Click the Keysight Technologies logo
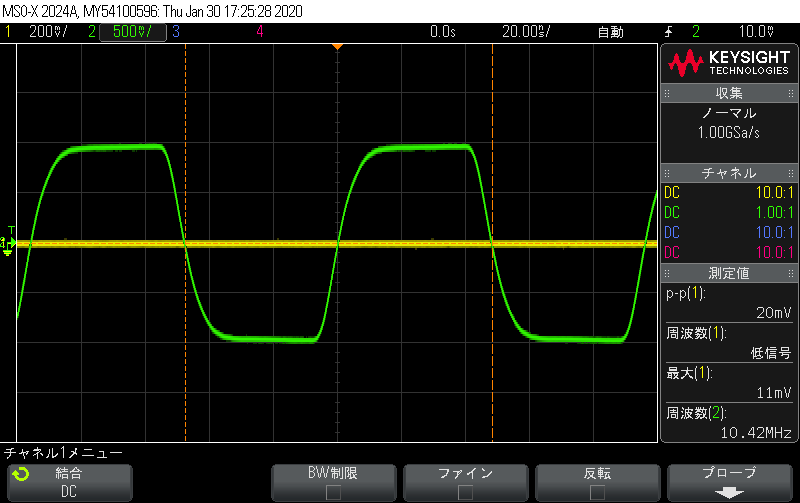This screenshot has width=800, height=503. click(x=729, y=63)
